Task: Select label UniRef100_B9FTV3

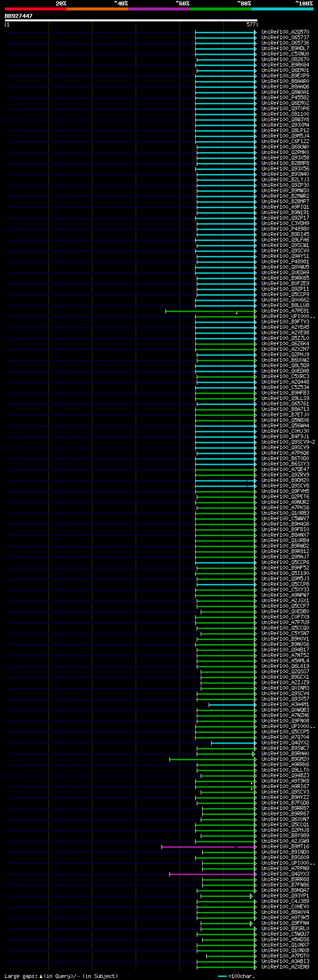Action: pos(285,322)
